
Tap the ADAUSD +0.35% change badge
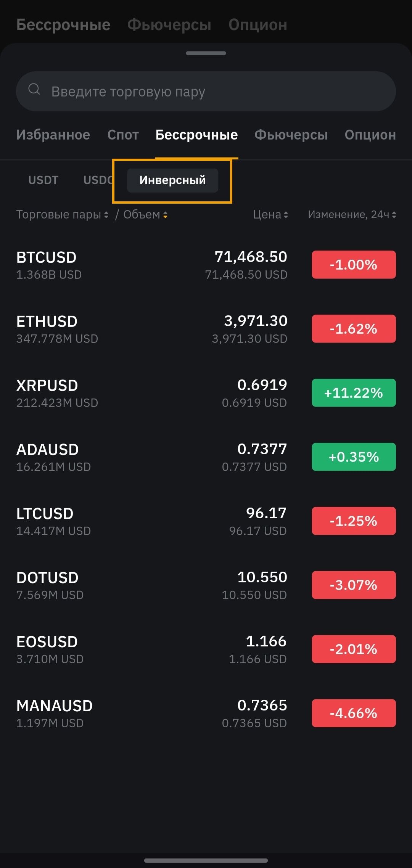pos(354,457)
